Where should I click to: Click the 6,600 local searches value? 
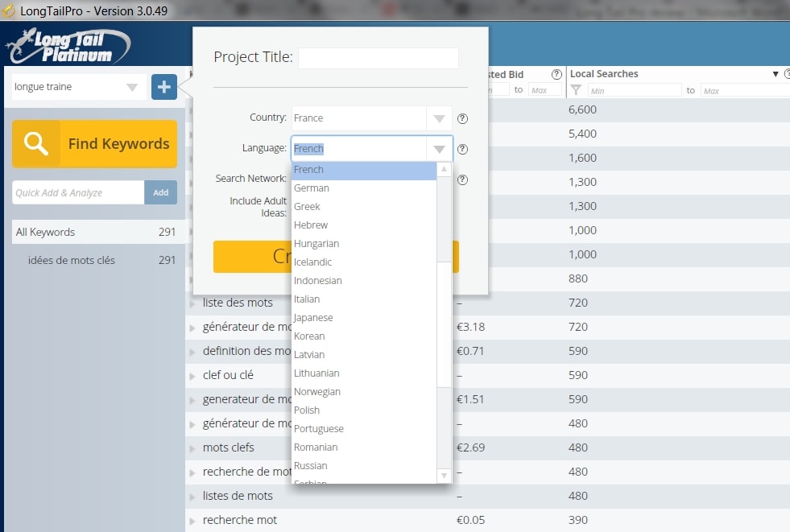pyautogui.click(x=582, y=109)
